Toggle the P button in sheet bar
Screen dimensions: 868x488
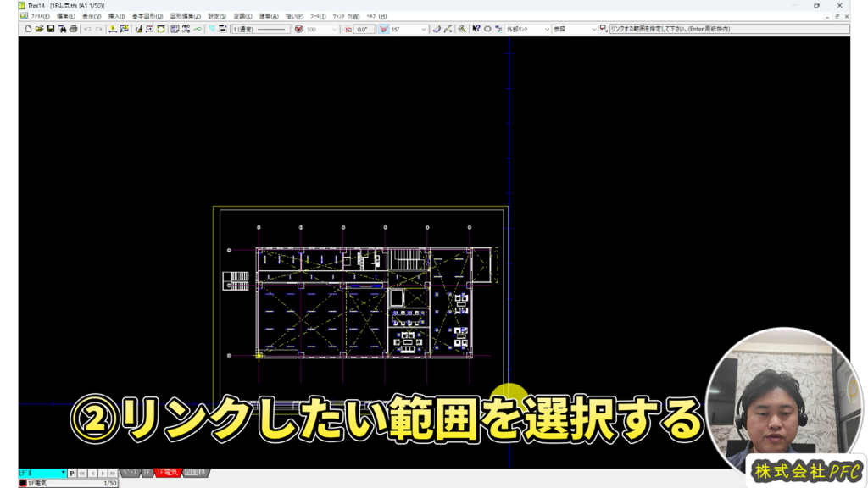coord(72,473)
